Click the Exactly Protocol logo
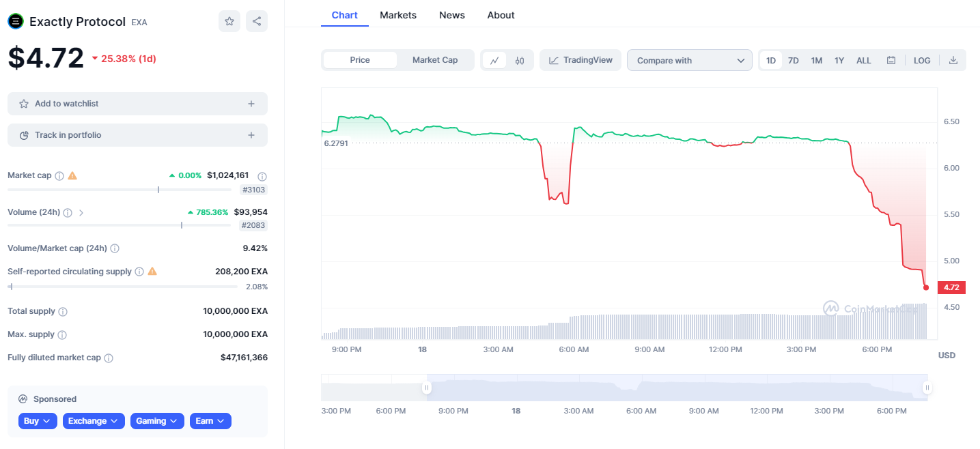The image size is (980, 449). 15,21
